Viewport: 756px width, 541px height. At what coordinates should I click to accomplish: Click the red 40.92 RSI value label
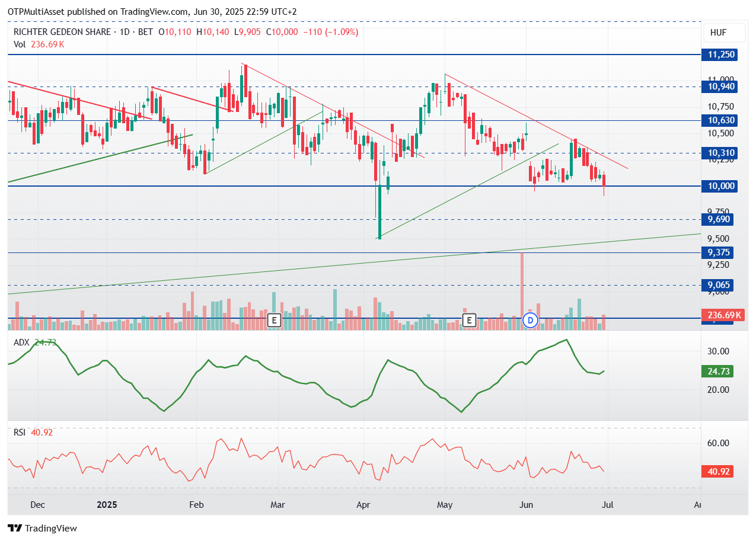[720, 472]
